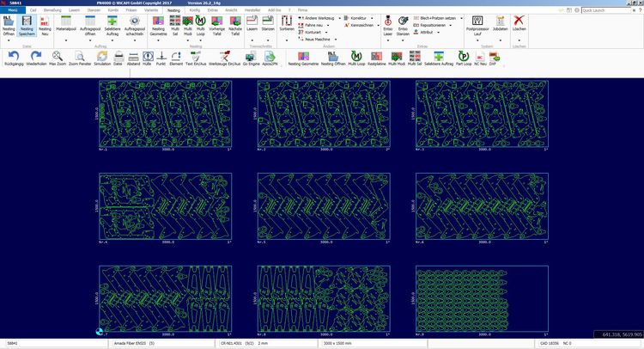Viewport: 644px width, 349px height.
Task: Run the Postprozessor Lauf icon
Action: pos(477,21)
